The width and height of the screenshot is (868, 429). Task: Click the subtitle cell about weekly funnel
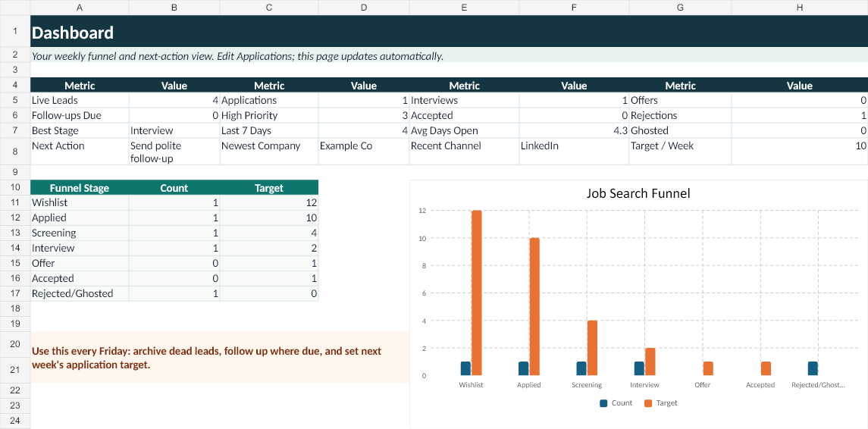(x=449, y=56)
